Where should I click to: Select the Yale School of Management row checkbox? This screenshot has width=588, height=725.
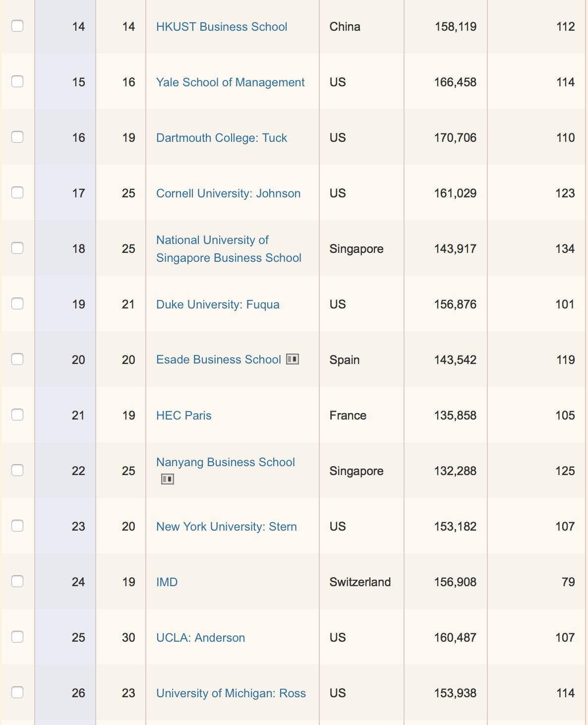coord(17,81)
